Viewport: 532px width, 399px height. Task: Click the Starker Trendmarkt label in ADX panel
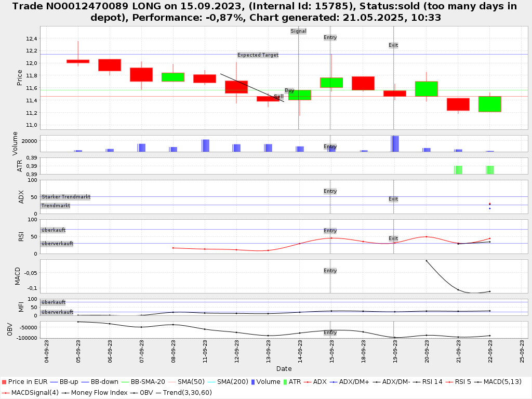coord(65,197)
